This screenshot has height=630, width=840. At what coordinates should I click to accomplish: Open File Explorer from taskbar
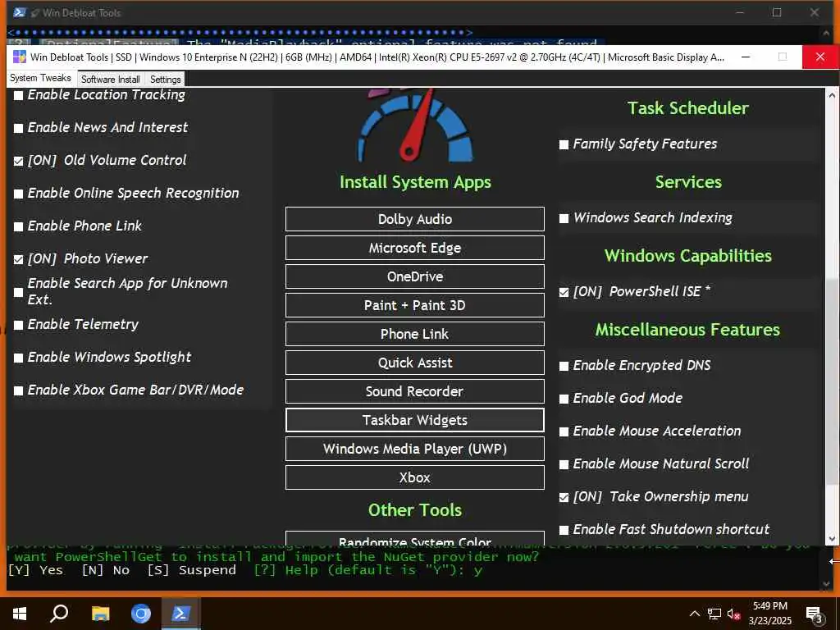click(x=100, y=614)
